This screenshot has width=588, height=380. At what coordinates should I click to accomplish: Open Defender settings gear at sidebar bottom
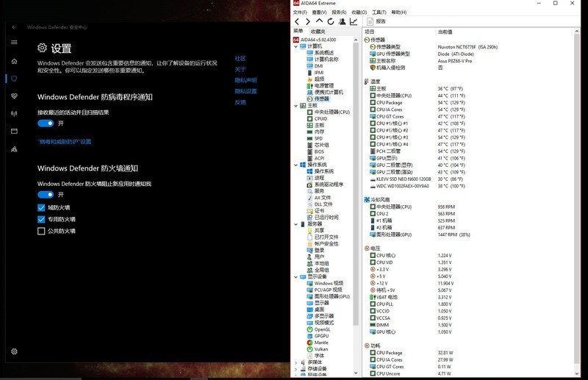click(x=14, y=351)
